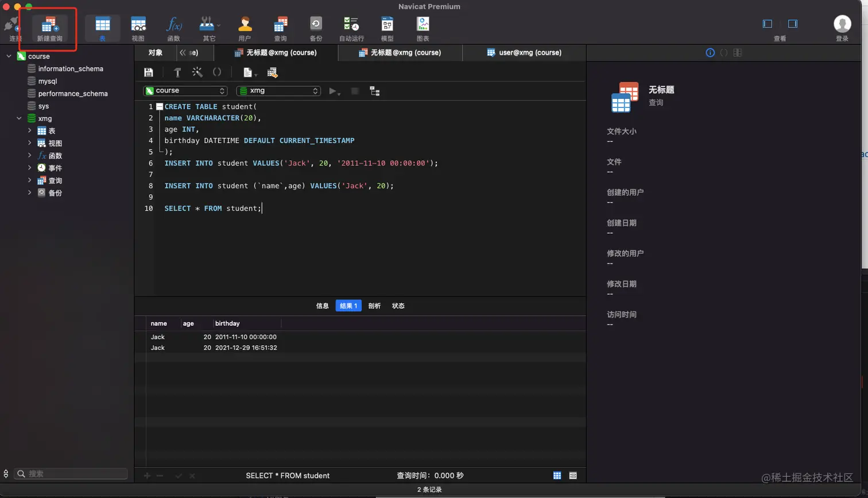
Task: Switch results to grid view
Action: pyautogui.click(x=557, y=476)
